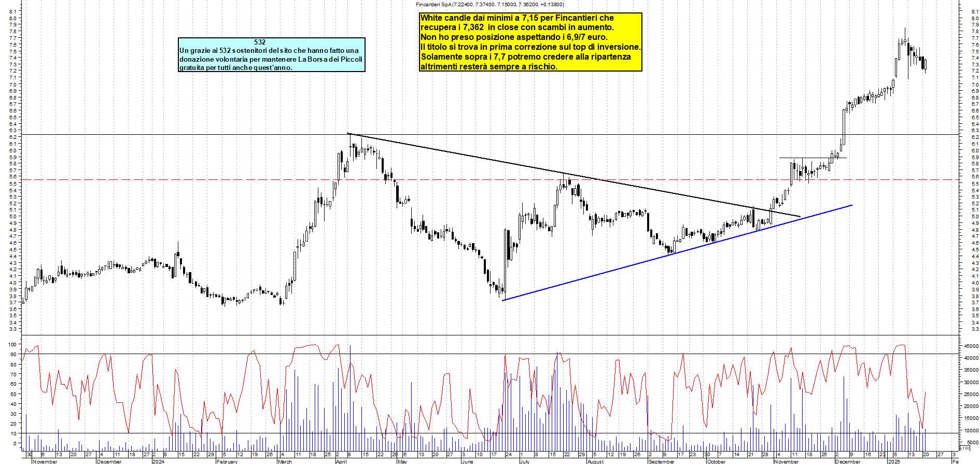Click the 'June' month label
Image resolution: width=980 pixels, height=464 pixels.
click(x=467, y=461)
